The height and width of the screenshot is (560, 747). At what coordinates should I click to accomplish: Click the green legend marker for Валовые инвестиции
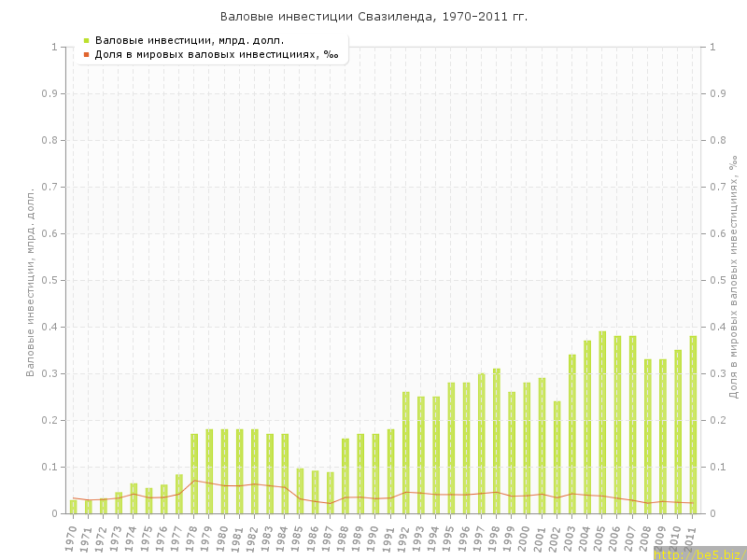click(x=86, y=40)
